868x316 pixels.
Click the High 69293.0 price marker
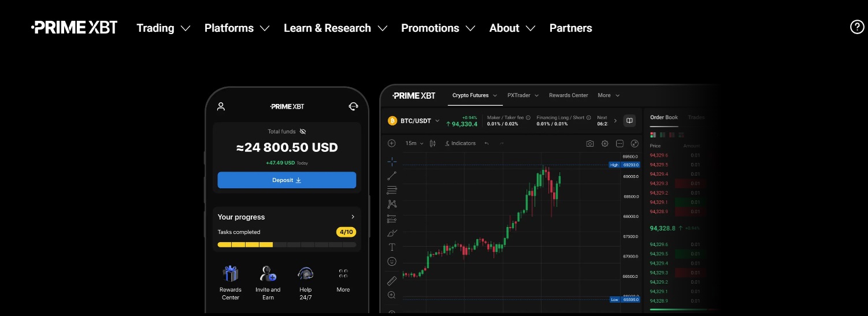coord(625,165)
